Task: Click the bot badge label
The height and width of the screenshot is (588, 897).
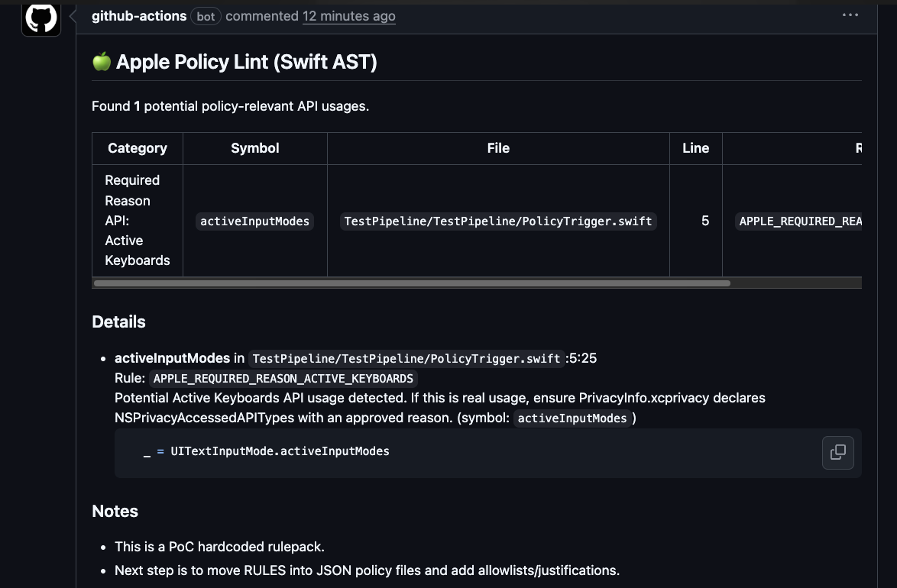Action: [206, 16]
